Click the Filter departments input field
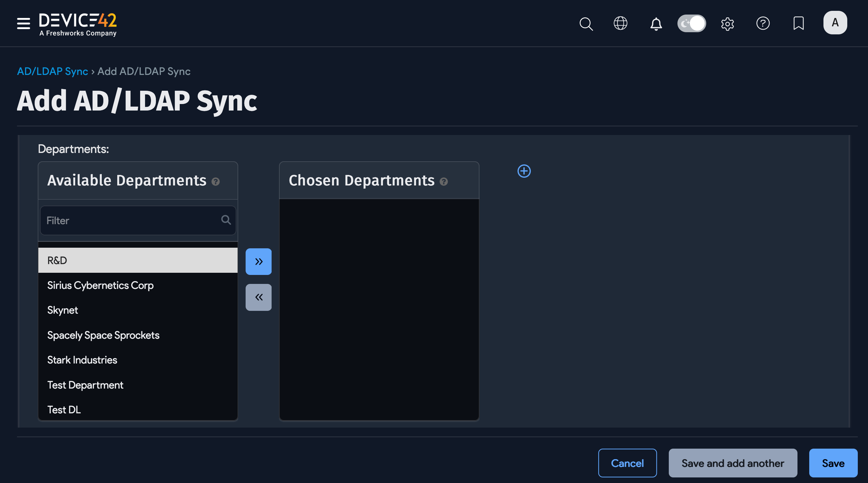Viewport: 868px width, 483px height. click(131, 220)
